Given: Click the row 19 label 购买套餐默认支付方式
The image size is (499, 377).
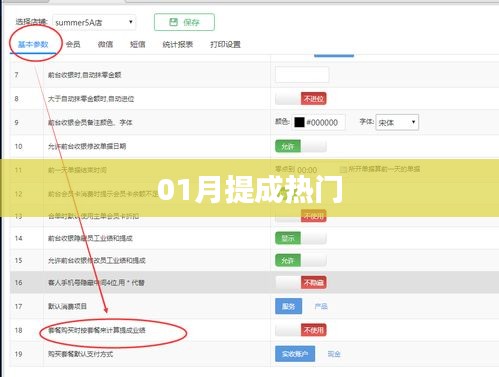Looking at the screenshot, I should click(x=80, y=354).
